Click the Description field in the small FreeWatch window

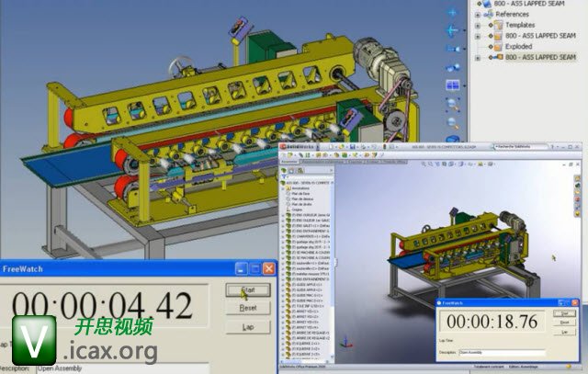coord(503,353)
